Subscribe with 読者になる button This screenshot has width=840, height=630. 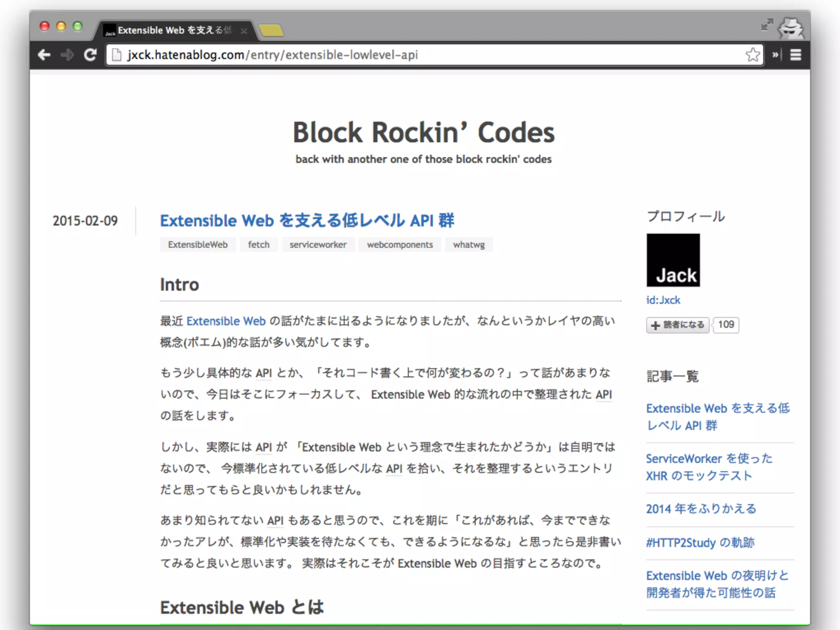click(x=678, y=325)
